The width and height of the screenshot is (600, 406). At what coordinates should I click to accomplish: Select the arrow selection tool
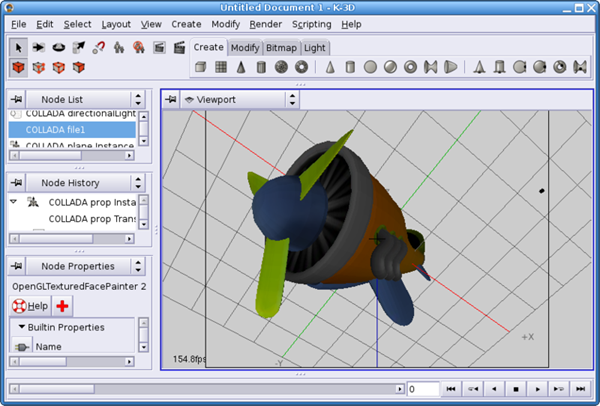pyautogui.click(x=18, y=47)
